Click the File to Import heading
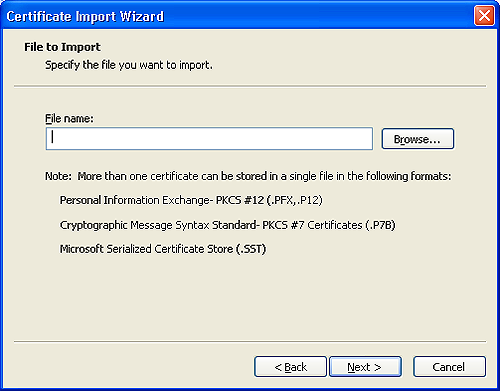The width and height of the screenshot is (500, 391). point(62,47)
